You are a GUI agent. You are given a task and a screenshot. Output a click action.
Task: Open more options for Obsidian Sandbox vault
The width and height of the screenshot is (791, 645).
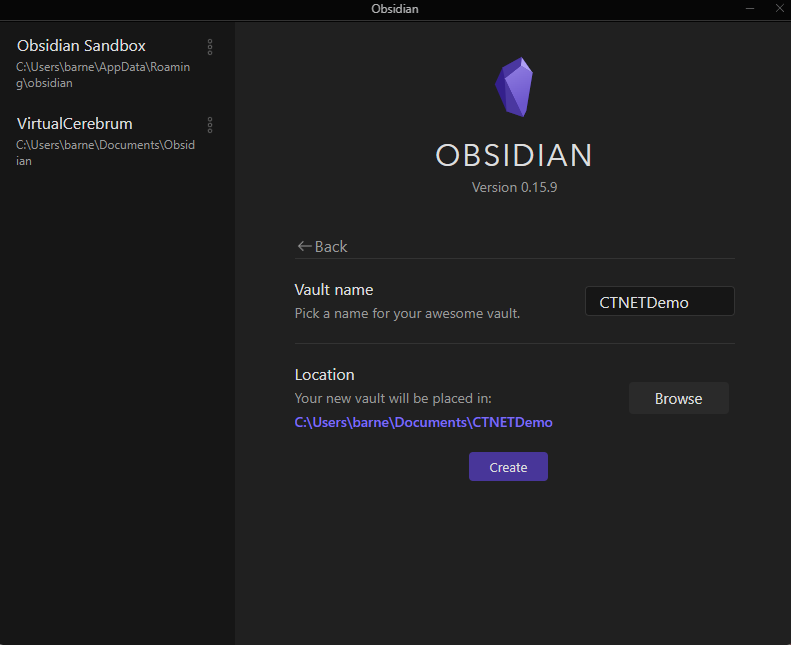pos(210,47)
